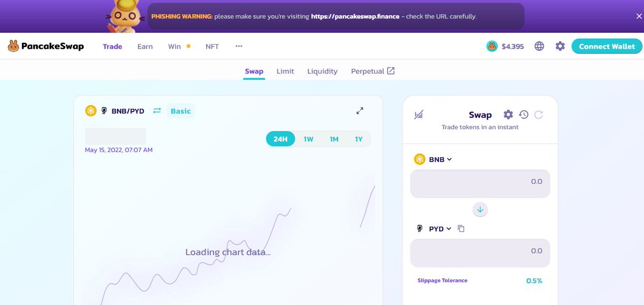Screen dimensions: 644x305
Task: Select the 1Y chart range
Action: point(359,139)
